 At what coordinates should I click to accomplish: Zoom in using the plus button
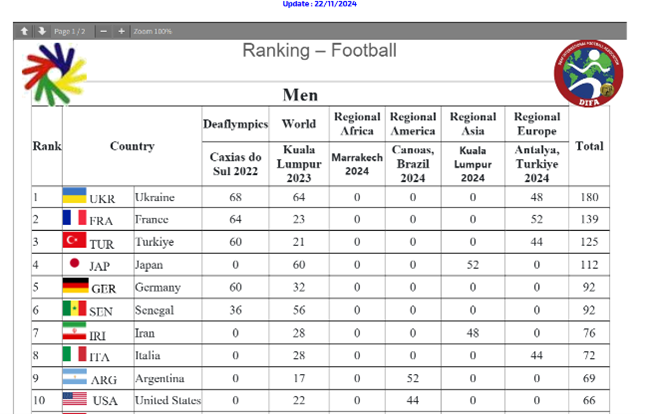tap(121, 31)
